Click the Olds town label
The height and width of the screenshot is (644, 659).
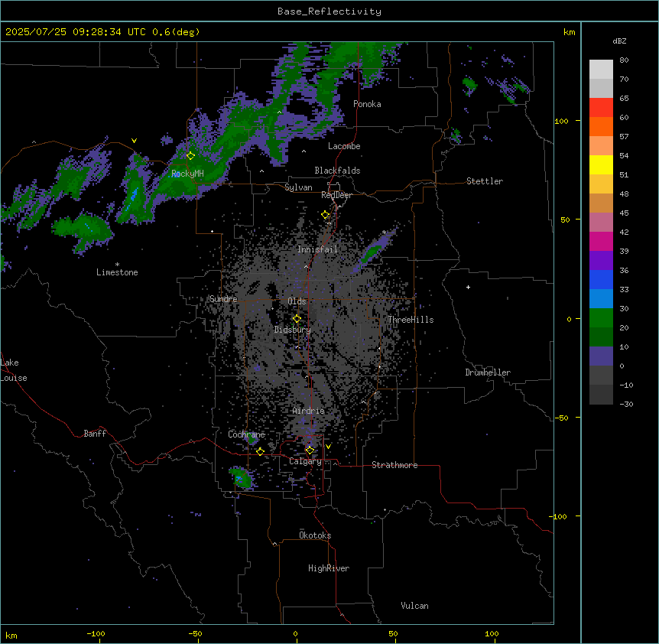click(297, 301)
